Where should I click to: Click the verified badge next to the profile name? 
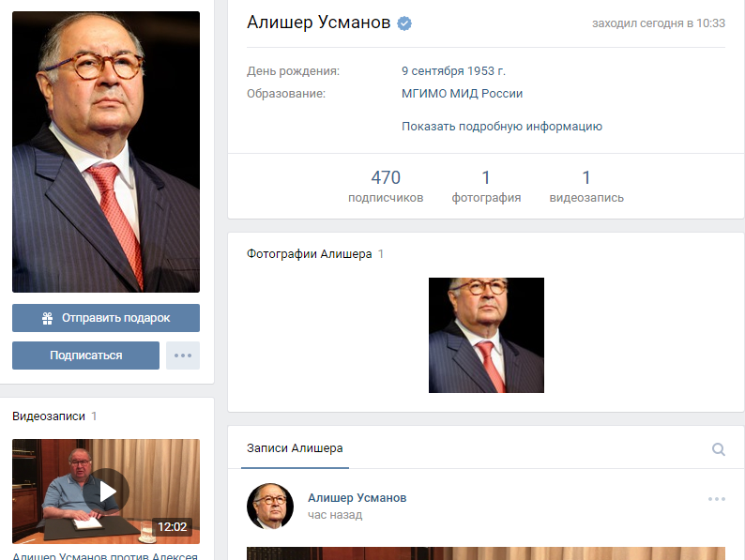[404, 23]
